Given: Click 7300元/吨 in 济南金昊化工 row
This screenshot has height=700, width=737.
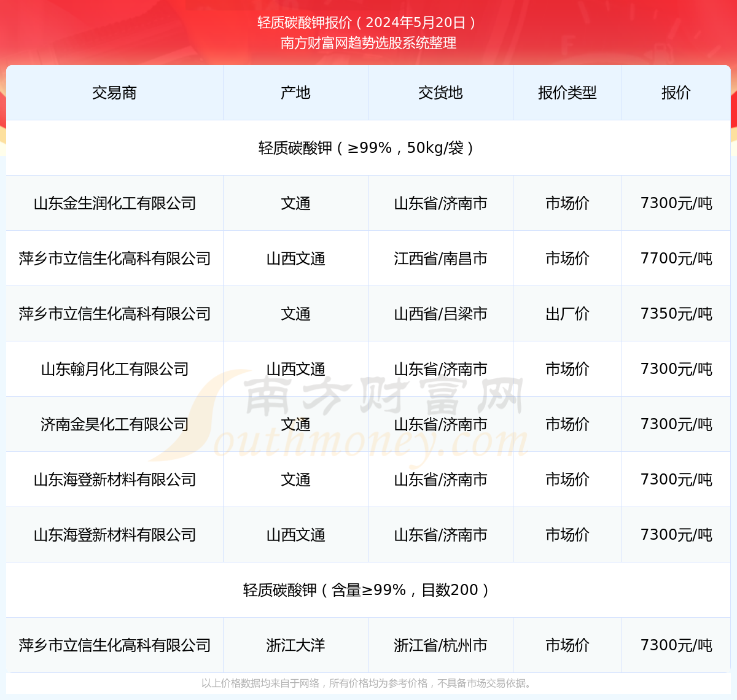Looking at the screenshot, I should tap(676, 424).
